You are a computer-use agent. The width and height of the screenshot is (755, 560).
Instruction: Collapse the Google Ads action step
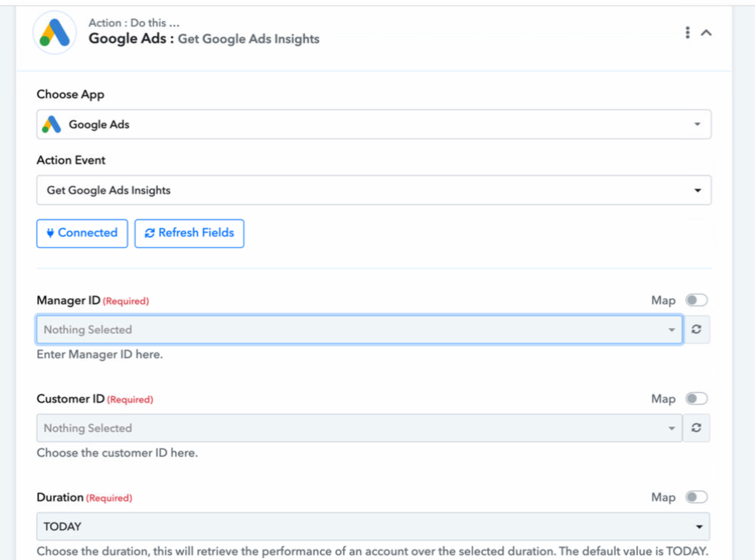pos(706,33)
